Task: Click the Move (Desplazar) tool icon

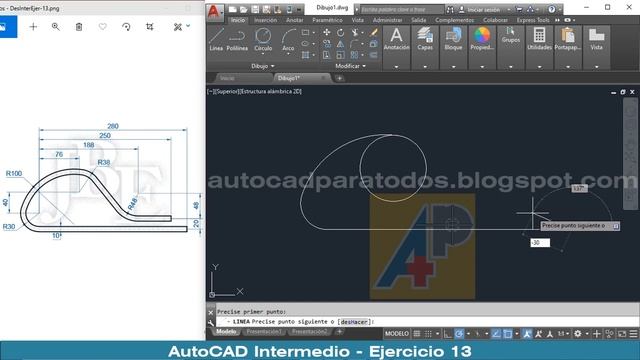Action: coord(327,32)
